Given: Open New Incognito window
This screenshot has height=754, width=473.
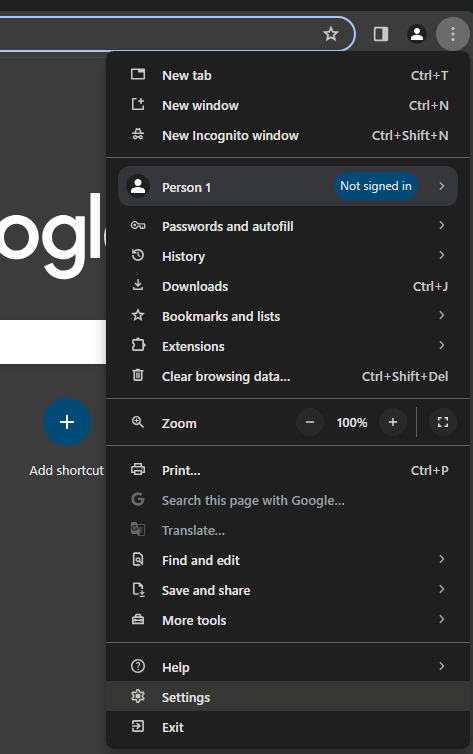Looking at the screenshot, I should [288, 135].
